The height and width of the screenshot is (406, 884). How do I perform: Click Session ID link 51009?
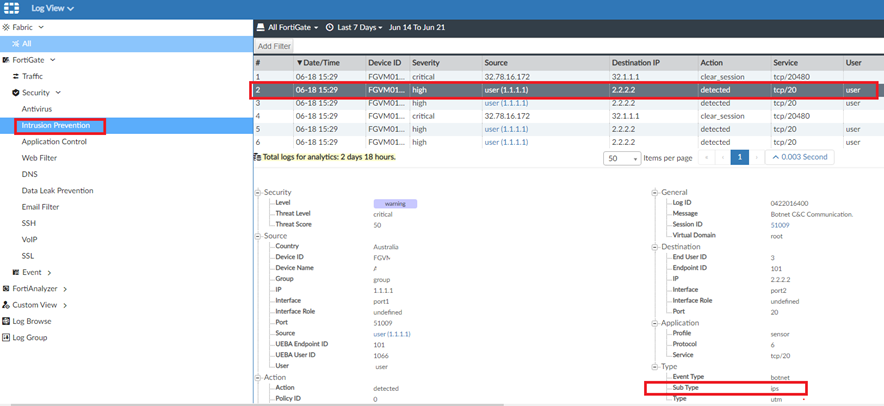[x=780, y=225]
